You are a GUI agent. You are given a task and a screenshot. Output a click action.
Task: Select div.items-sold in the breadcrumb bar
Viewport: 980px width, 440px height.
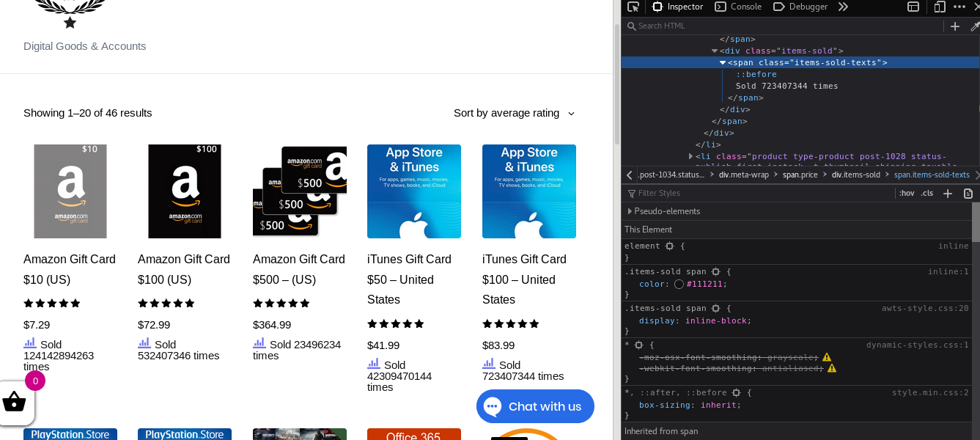[856, 175]
